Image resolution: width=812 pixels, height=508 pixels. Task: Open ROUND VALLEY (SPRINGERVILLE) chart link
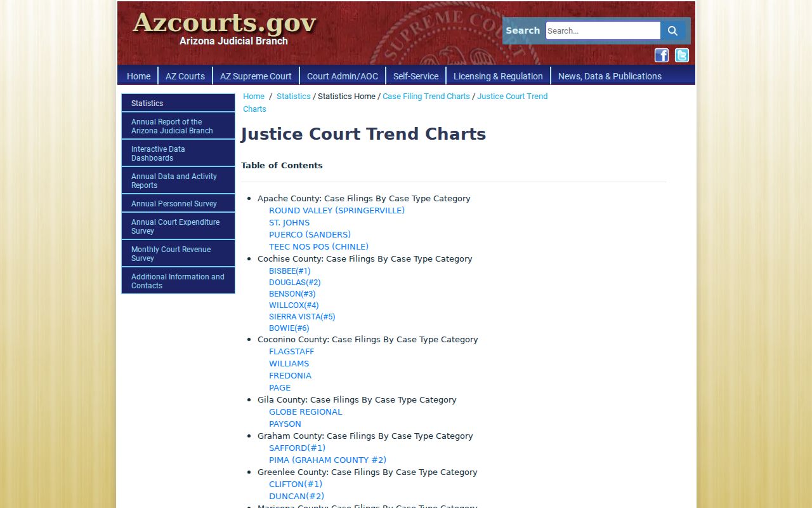[x=337, y=210]
